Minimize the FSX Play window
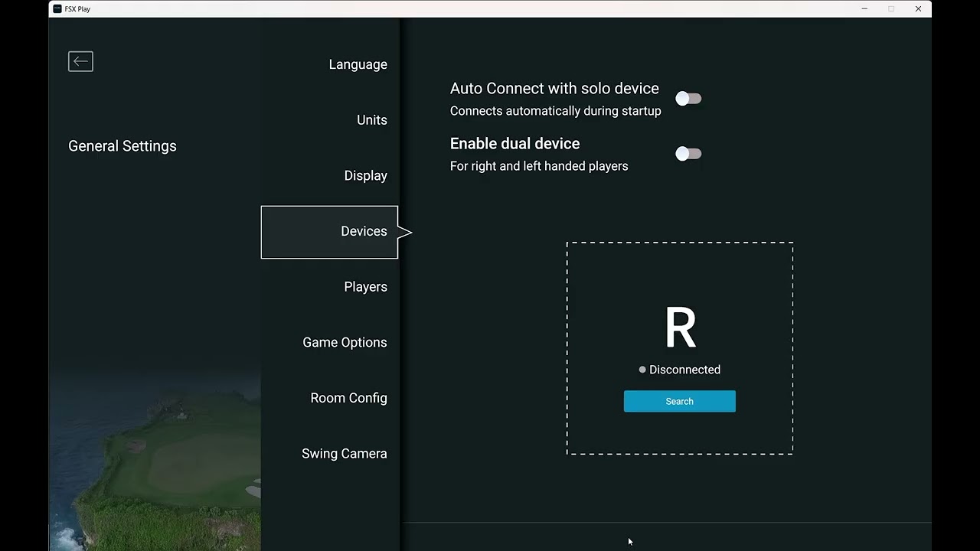Screen dimensions: 980x551 click(x=864, y=8)
